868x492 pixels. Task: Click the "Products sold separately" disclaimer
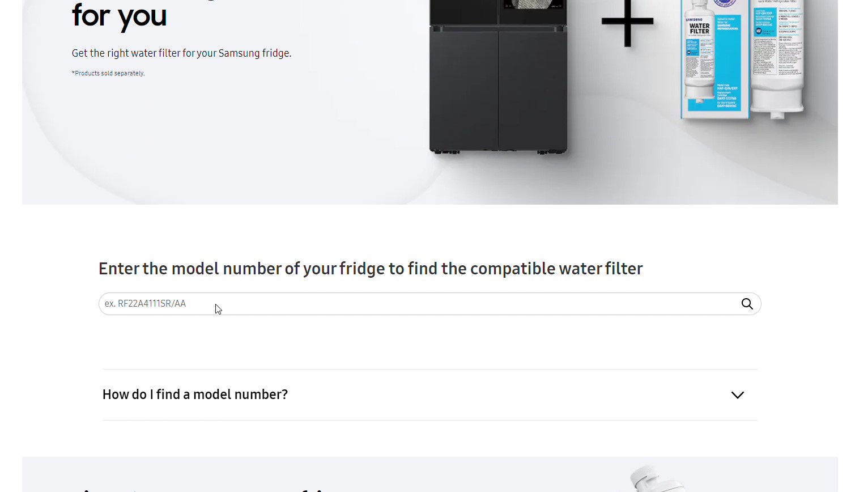tap(108, 73)
